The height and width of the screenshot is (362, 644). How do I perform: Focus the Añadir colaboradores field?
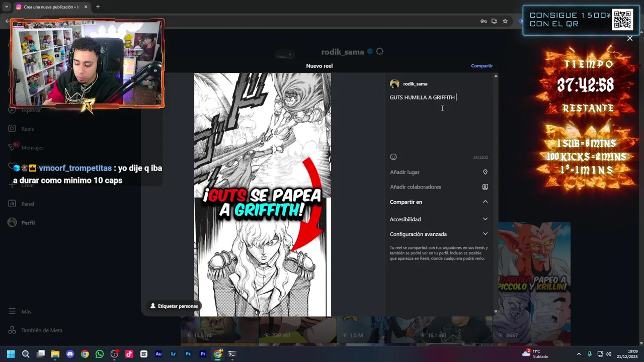point(439,187)
